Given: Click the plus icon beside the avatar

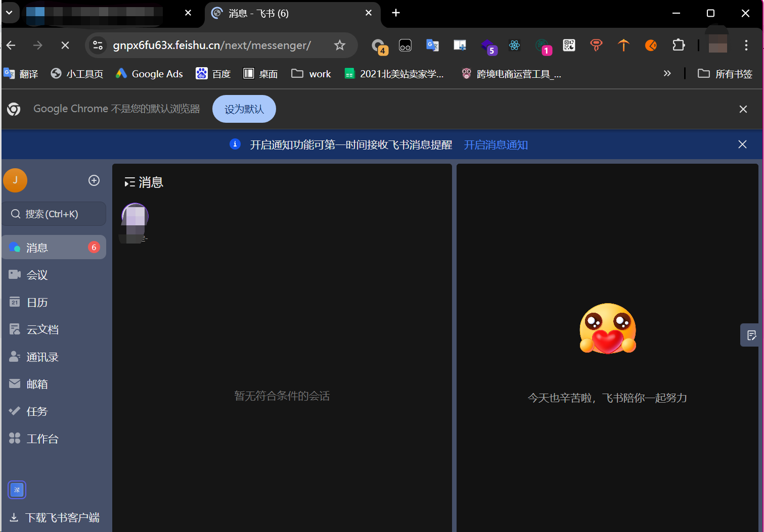Looking at the screenshot, I should [x=94, y=180].
